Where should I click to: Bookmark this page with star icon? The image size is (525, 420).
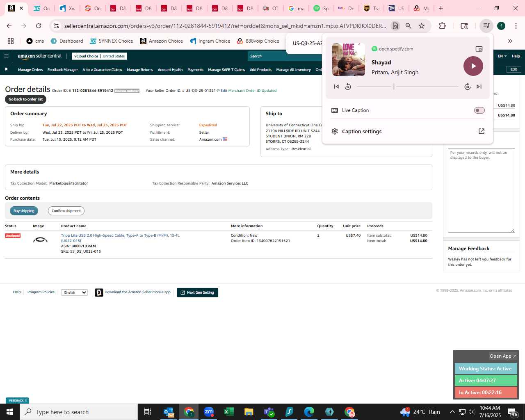coord(422,26)
